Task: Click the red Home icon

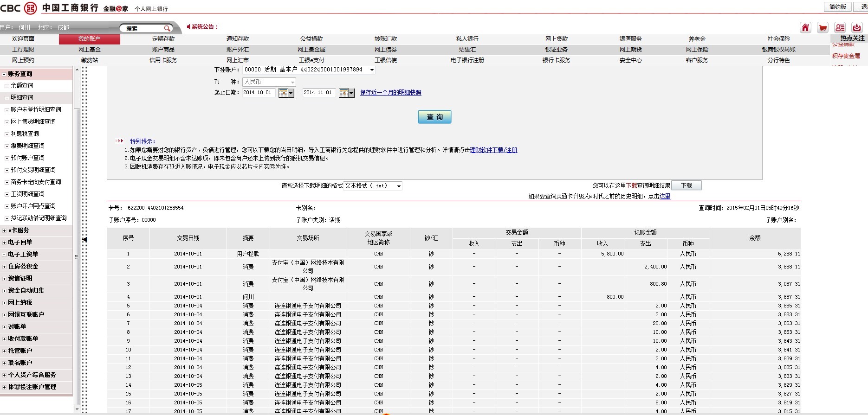Action: 805,27
